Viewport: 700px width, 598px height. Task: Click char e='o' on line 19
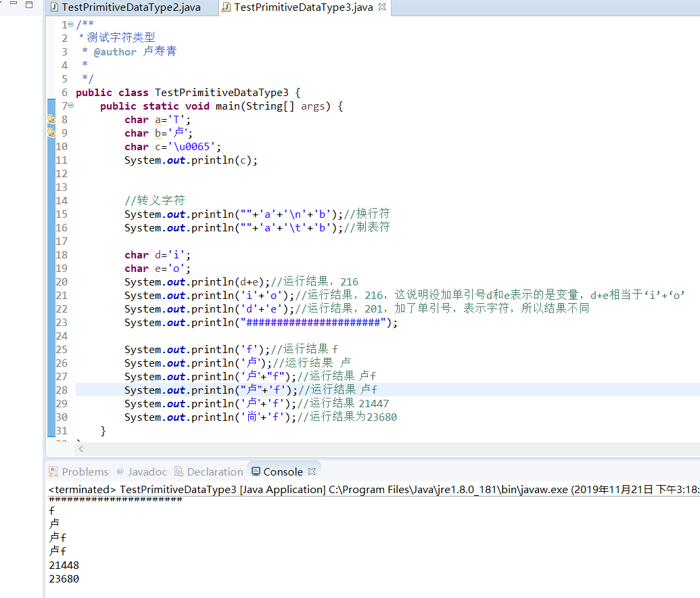coord(157,269)
